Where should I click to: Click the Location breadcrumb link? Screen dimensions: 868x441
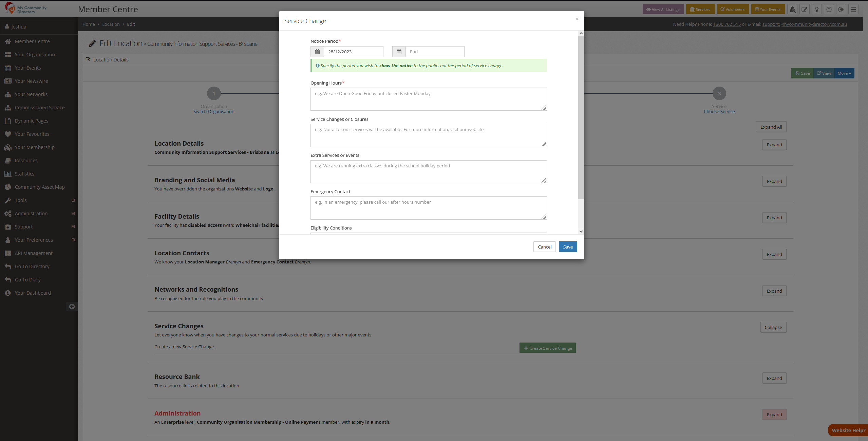[x=111, y=24]
